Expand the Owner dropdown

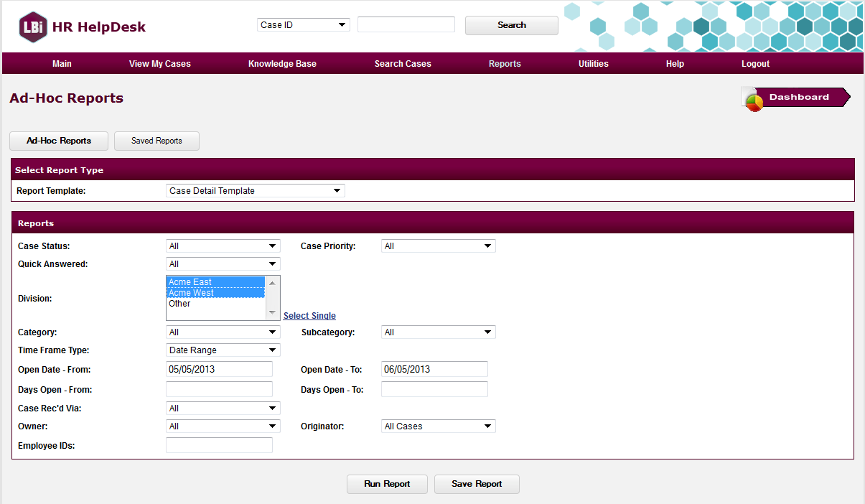pos(223,426)
